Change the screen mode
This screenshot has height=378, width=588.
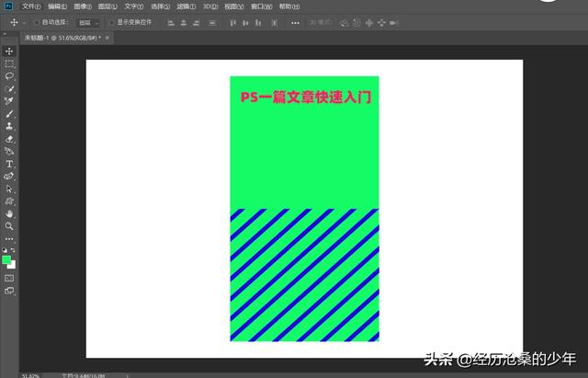pos(9,291)
